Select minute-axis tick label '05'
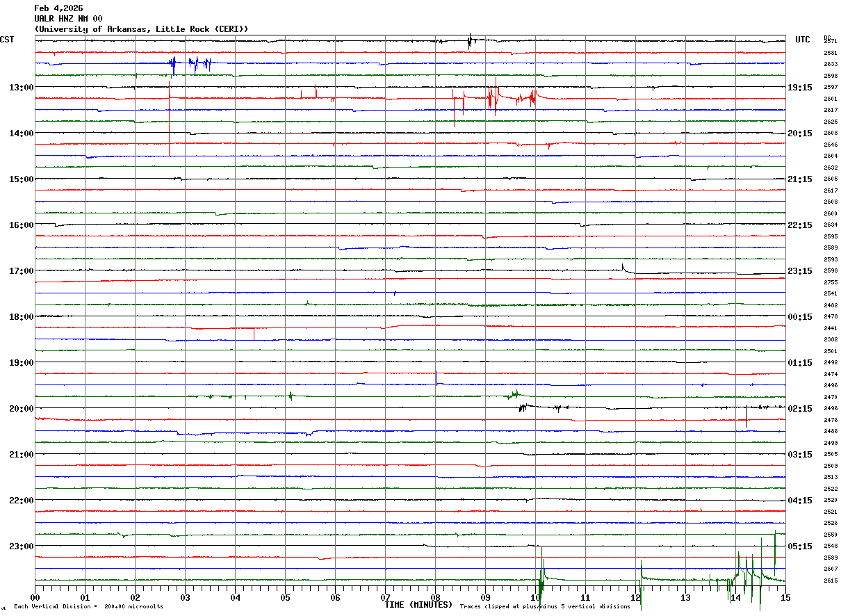This screenshot has height=616, width=841. click(x=285, y=597)
